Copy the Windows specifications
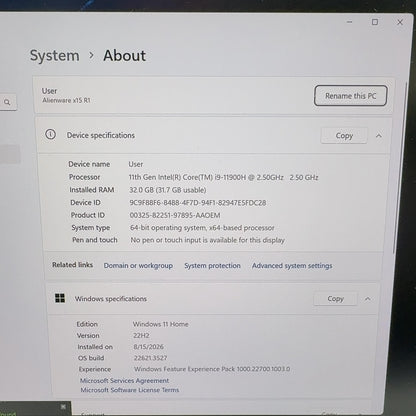This screenshot has height=416, width=416. coord(335,299)
